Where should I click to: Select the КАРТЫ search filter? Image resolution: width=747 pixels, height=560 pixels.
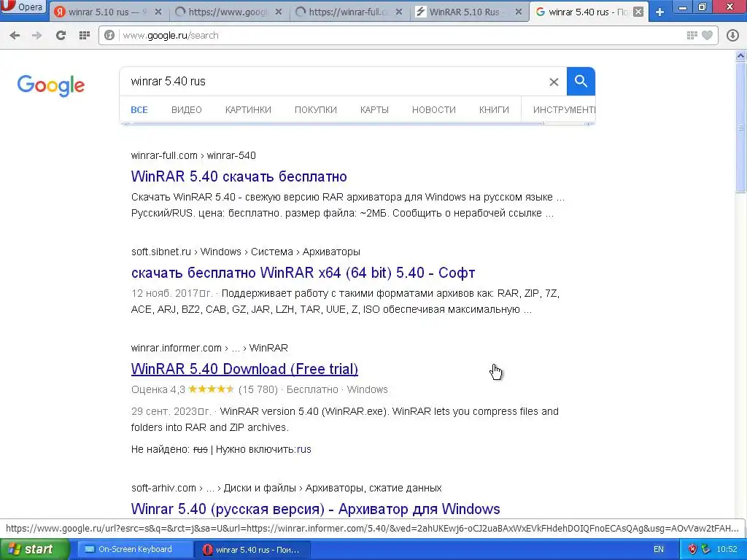pyautogui.click(x=374, y=110)
